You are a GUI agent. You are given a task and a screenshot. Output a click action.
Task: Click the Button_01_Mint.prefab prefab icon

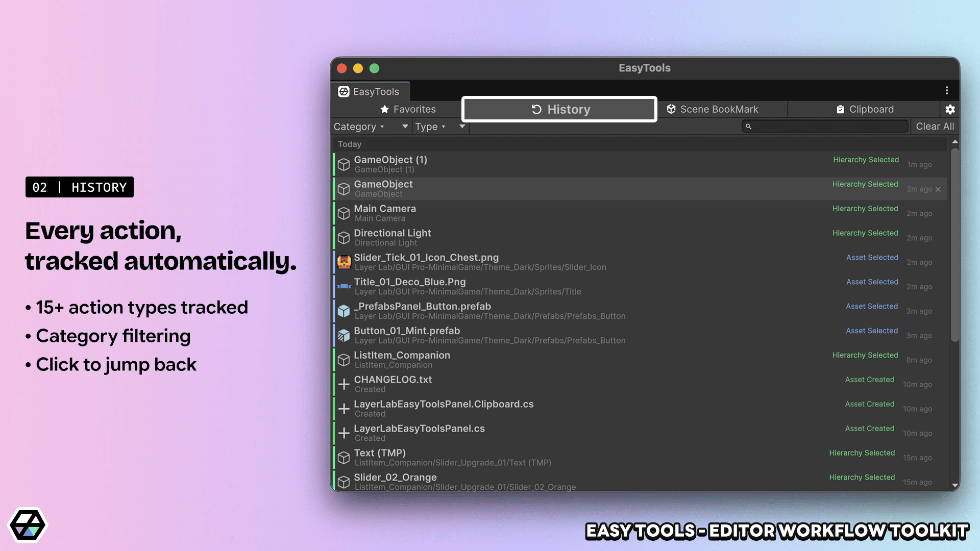[x=344, y=335]
